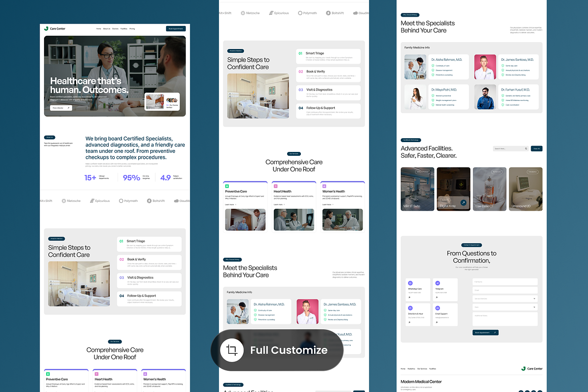This screenshot has width=588, height=392.
Task: Click Continuity of care check icon, middle page
Action: (255, 310)
